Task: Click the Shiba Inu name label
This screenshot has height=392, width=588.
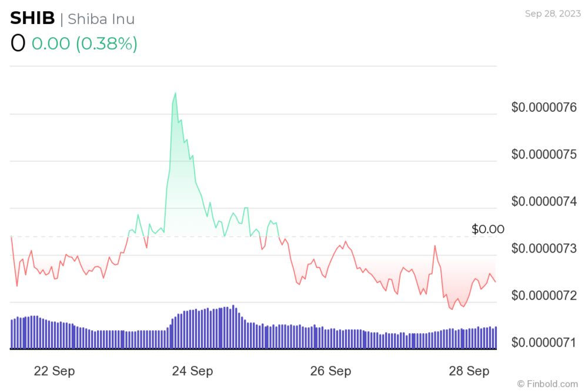Action: tap(101, 19)
